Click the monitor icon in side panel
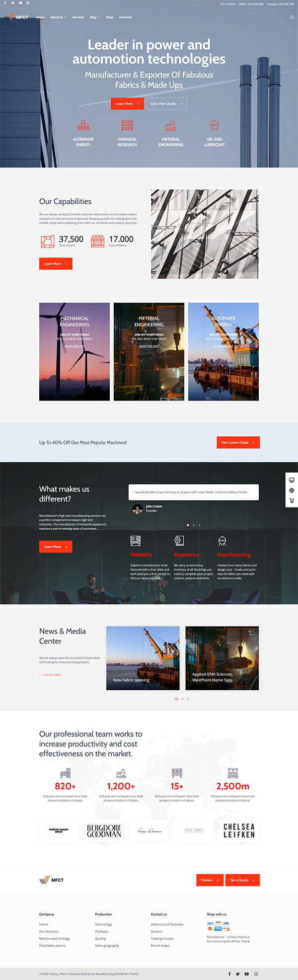The height and width of the screenshot is (980, 298). click(292, 480)
